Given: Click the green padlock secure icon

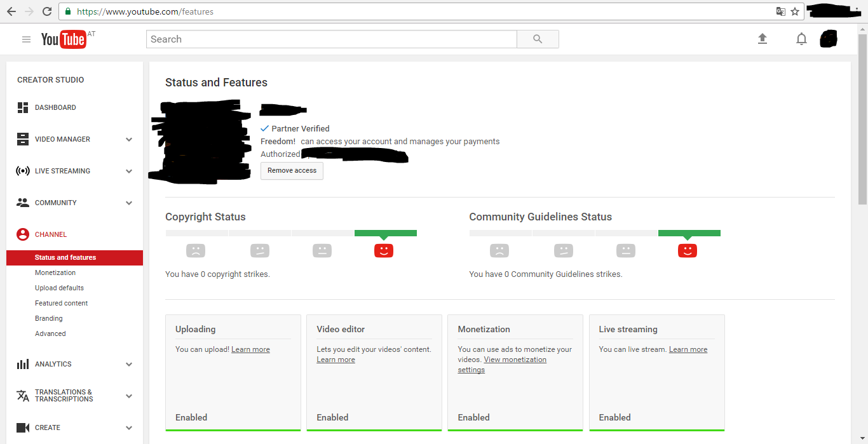Looking at the screenshot, I should click(x=68, y=11).
